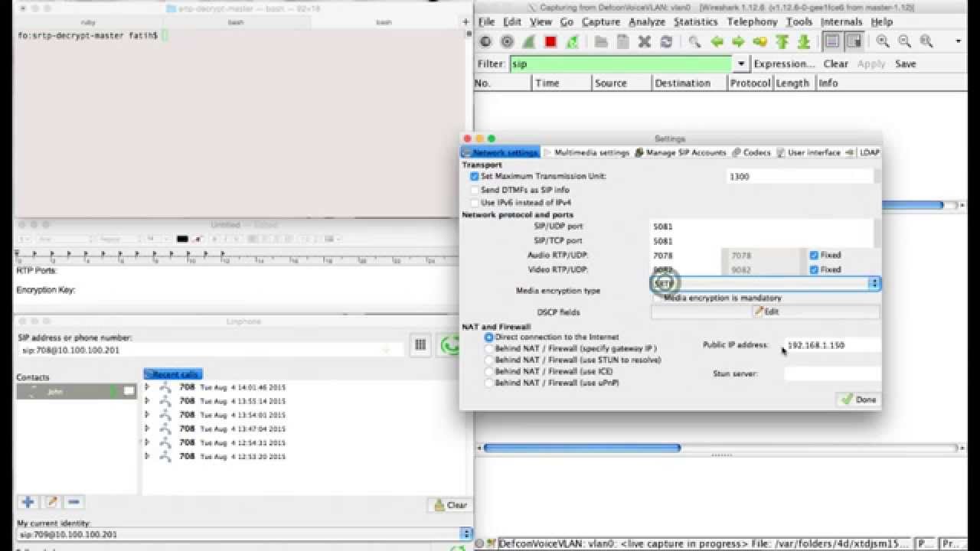Toggle packet colorize icon in Wireshark
Screen dimensions: 980x551
click(832, 41)
